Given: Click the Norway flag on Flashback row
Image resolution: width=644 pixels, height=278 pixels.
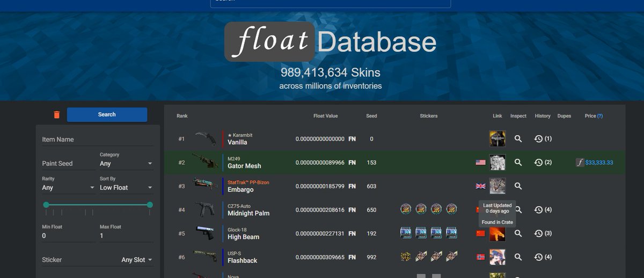Looking at the screenshot, I should [x=480, y=257].
